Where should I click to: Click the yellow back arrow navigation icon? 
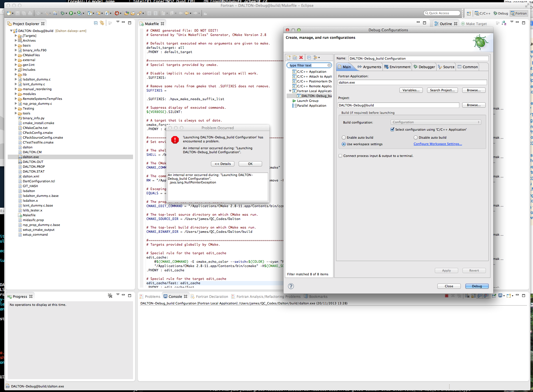point(187,13)
